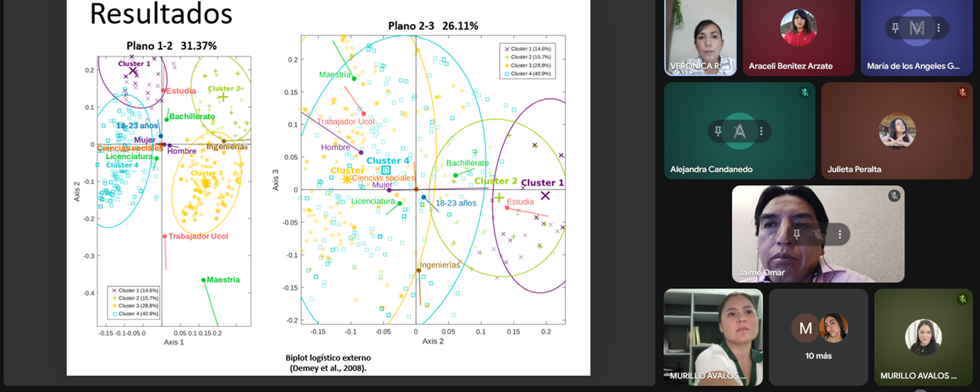Screen dimensions: 980x392
Task: Open more options for Alejandra Candanedo
Action: [761, 131]
